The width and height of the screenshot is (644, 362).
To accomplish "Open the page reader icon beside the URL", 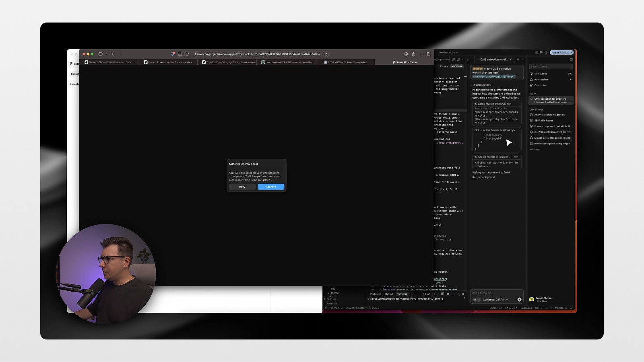I will coord(187,54).
